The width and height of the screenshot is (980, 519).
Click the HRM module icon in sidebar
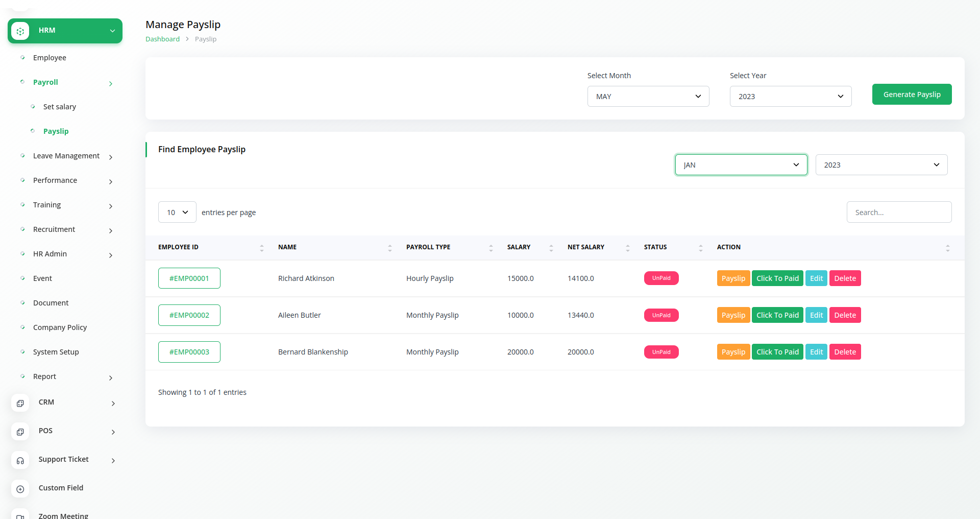click(x=20, y=31)
